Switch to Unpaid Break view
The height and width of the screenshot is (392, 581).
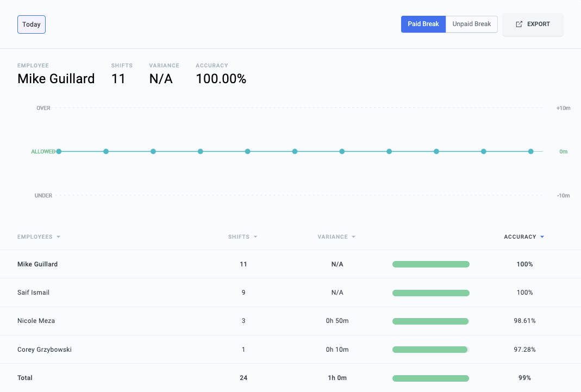[x=471, y=24]
